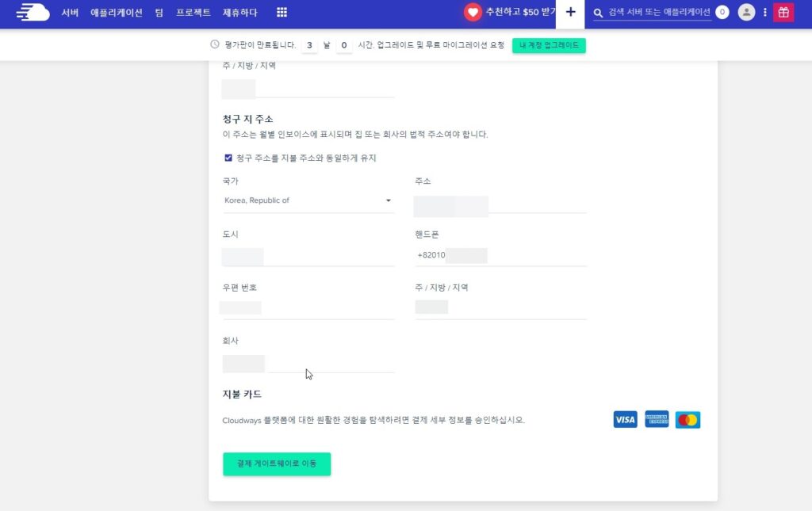Open the vertical dots menu
Screen dimensions: 812x511
point(765,13)
